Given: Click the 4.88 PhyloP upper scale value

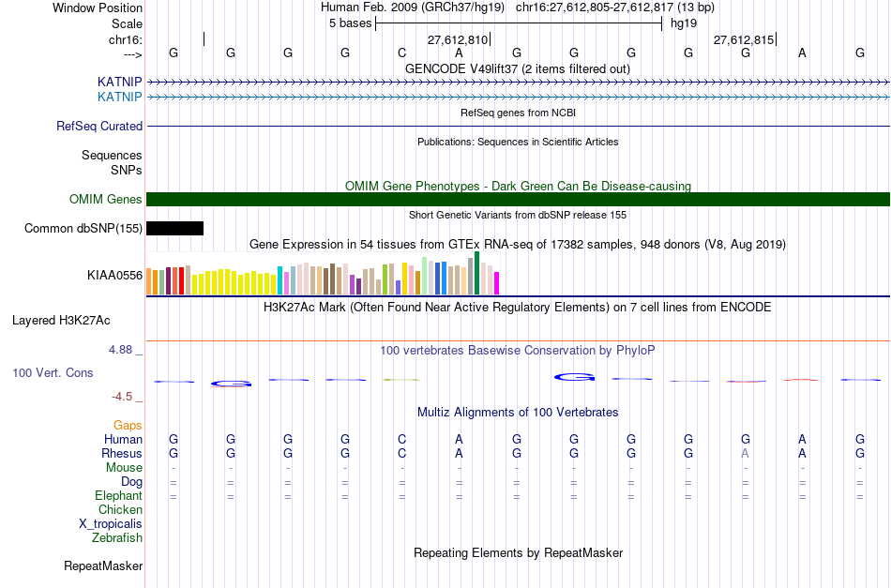Looking at the screenshot, I should click(x=120, y=350).
